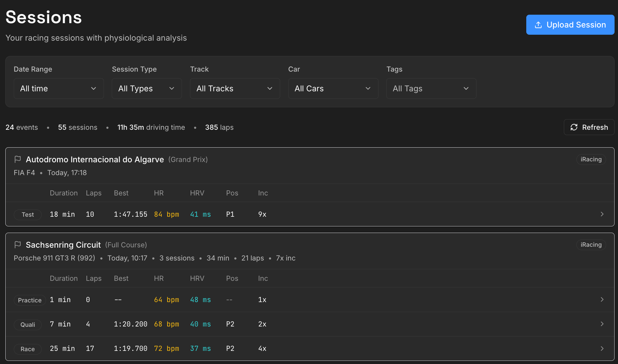Open the Session Type dropdown showing All Types

[147, 88]
